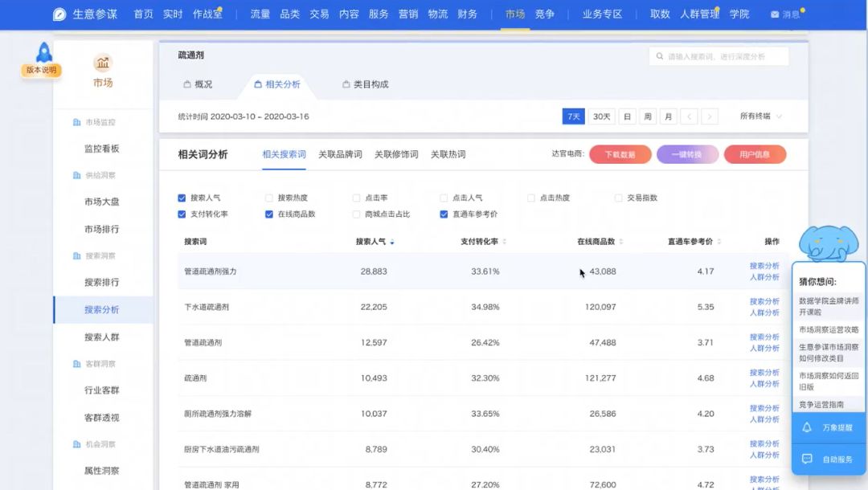Enable the 搜索热度 checkbox
Screen dimensions: 868x490
(268, 197)
